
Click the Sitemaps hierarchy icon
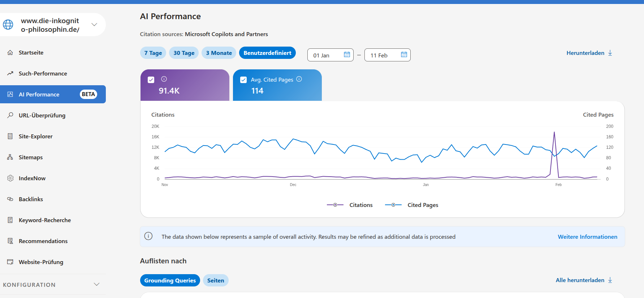(10, 157)
